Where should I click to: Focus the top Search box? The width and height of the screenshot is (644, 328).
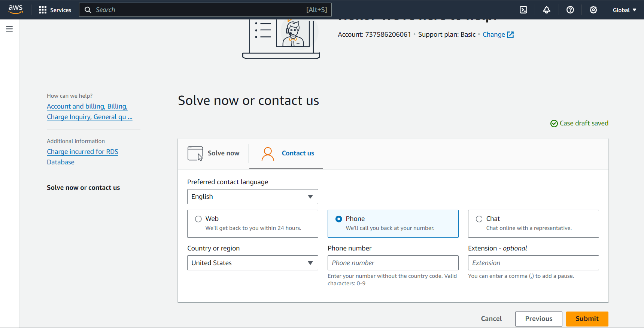coord(205,10)
